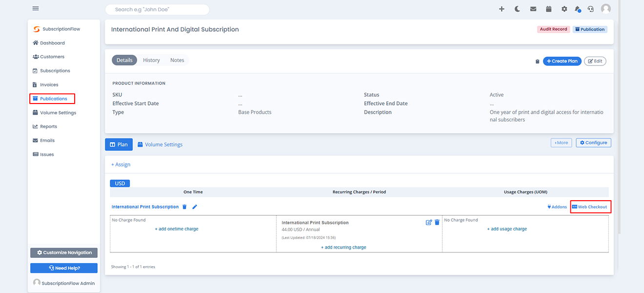
Task: Open the settings gear icon in header
Action: [x=564, y=9]
